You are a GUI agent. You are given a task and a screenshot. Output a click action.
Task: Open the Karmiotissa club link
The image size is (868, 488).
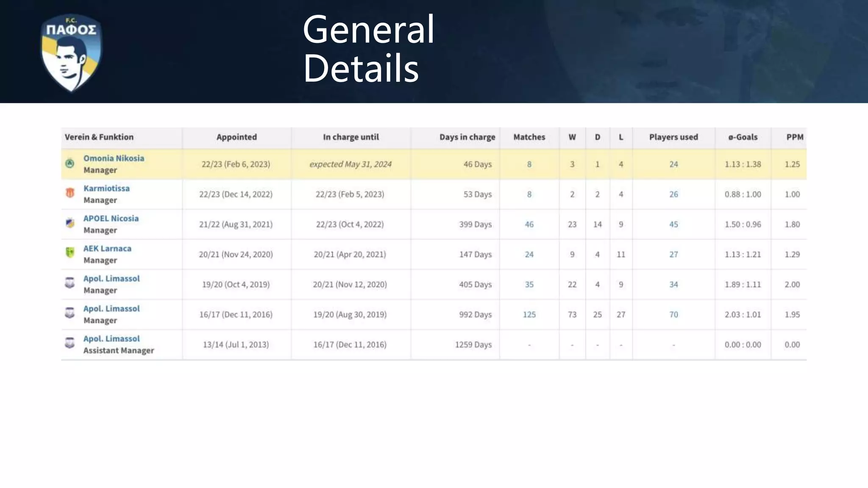106,188
